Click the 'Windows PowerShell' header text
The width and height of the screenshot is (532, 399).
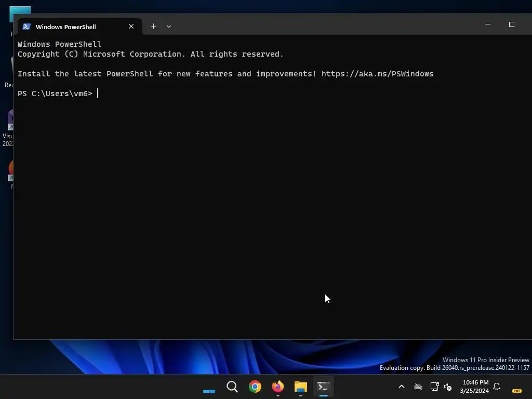tap(59, 44)
